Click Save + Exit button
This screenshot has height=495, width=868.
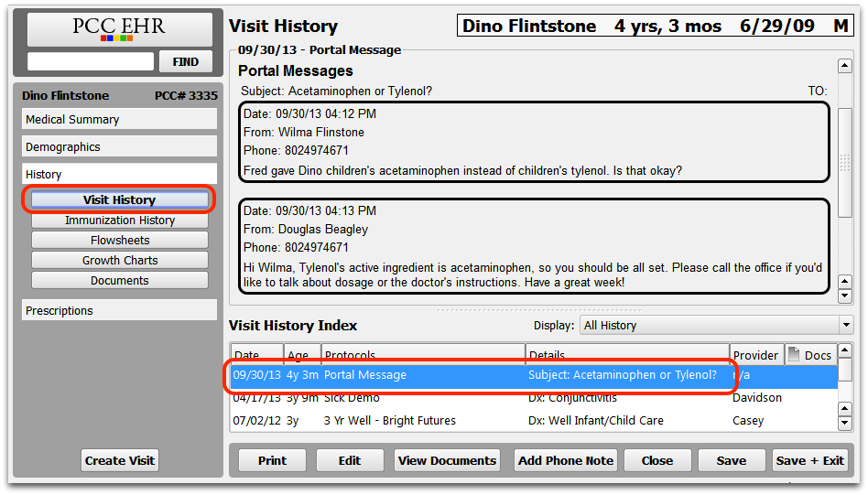click(x=810, y=460)
